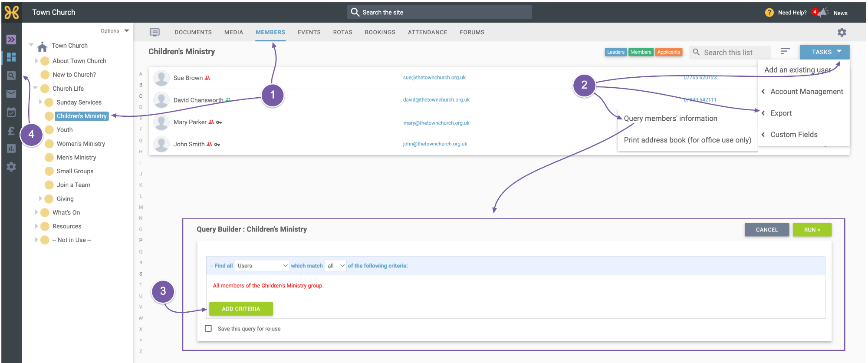The image size is (868, 363).
Task: Switch to the DOCUMENTS tab
Action: 193,32
